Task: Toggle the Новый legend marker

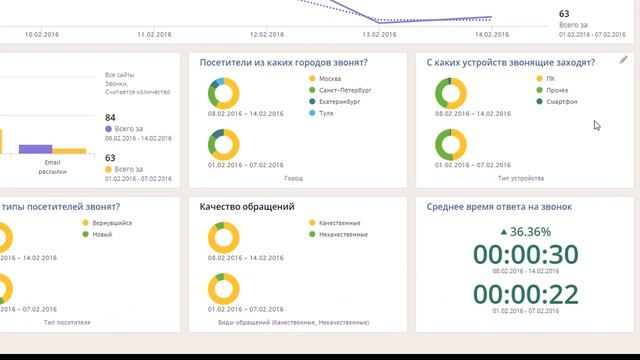Action: pos(85,234)
